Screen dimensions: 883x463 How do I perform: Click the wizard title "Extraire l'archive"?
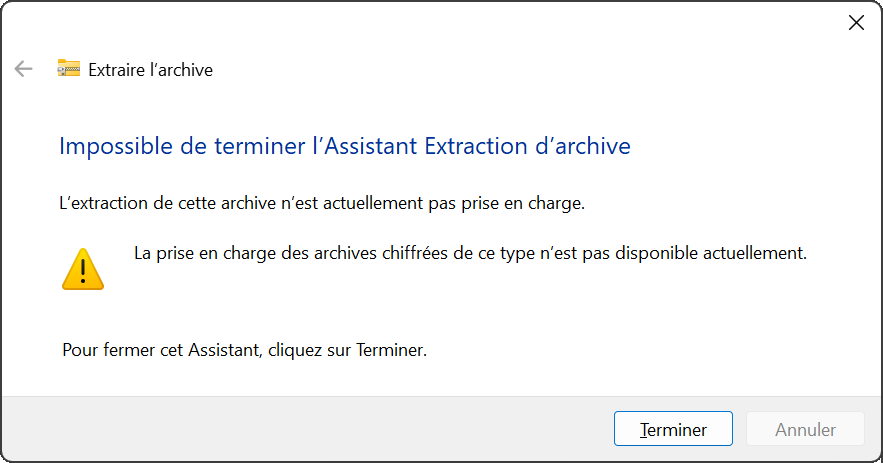(150, 70)
